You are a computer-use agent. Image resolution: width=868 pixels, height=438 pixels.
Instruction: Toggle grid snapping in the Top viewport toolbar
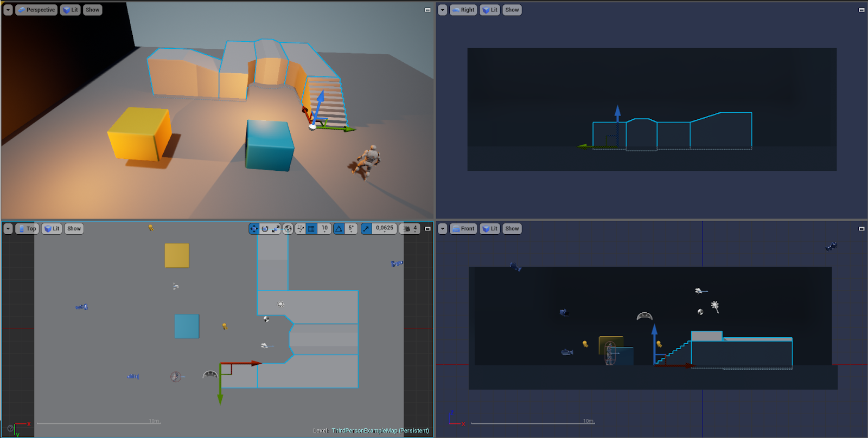(311, 229)
